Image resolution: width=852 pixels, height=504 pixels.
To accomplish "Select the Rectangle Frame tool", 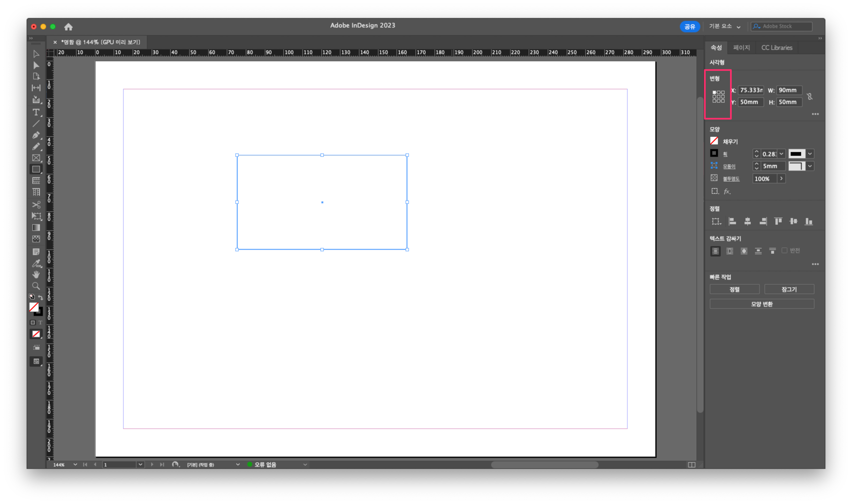I will coord(36,158).
